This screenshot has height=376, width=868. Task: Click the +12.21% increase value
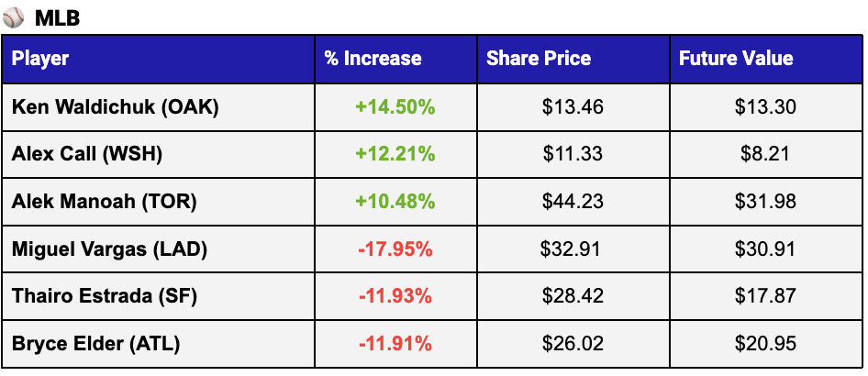[x=395, y=154]
